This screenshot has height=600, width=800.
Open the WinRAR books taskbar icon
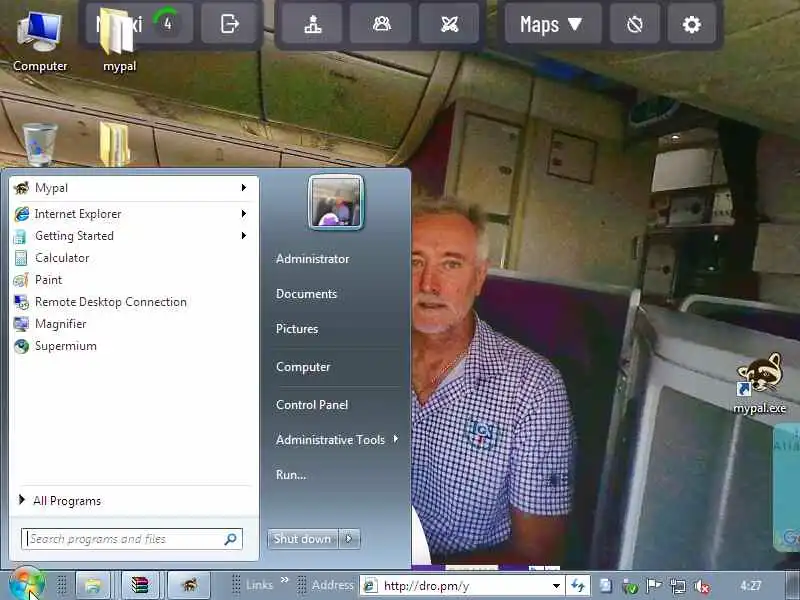(140, 585)
